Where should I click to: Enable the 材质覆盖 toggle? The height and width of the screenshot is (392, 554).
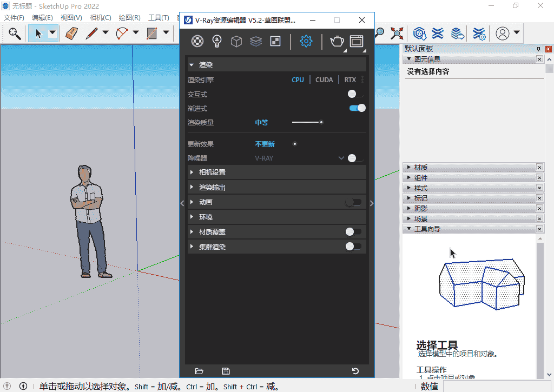(353, 232)
